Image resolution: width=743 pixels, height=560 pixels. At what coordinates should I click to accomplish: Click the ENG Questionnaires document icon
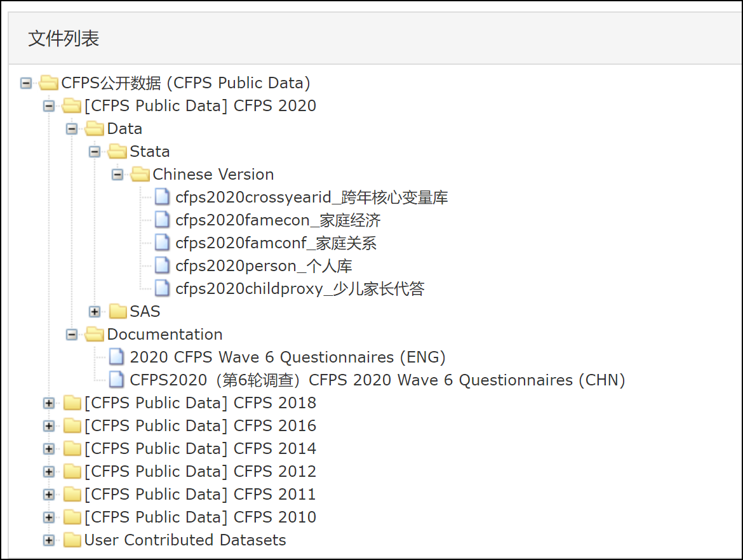[x=117, y=357]
